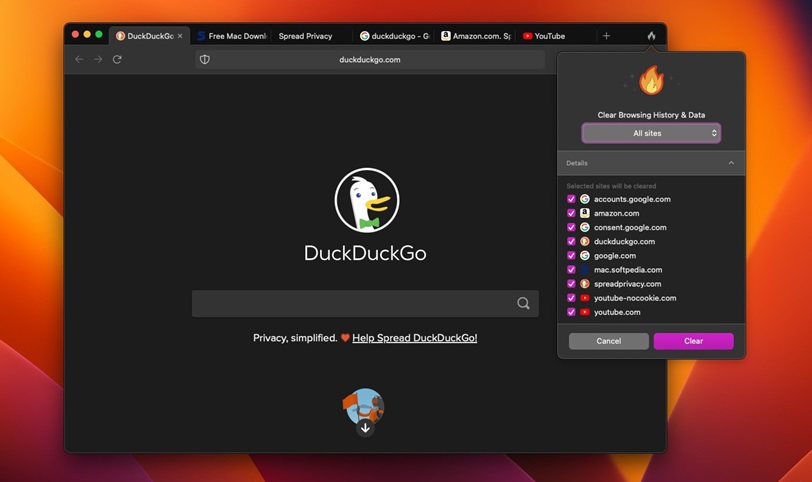Open the All sites dropdown
812x482 pixels.
(651, 133)
